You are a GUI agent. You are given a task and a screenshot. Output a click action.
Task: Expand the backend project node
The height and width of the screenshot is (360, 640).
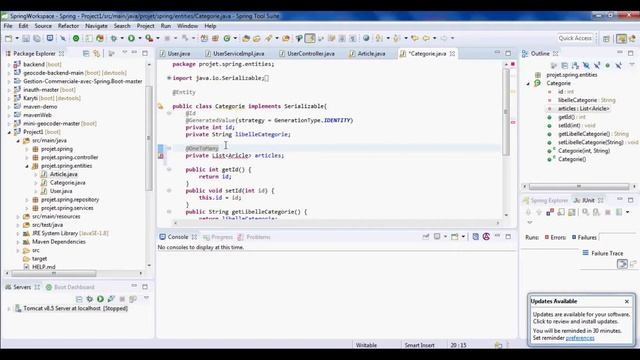pyautogui.click(x=9, y=64)
